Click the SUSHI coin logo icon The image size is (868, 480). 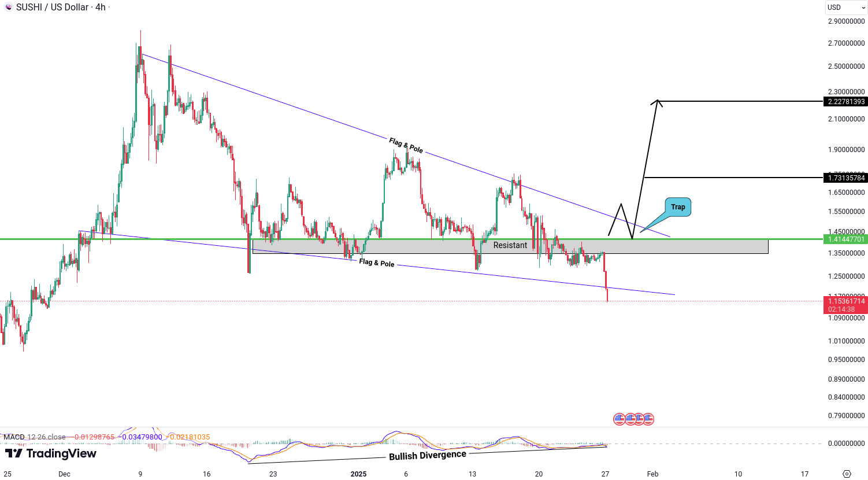point(8,8)
